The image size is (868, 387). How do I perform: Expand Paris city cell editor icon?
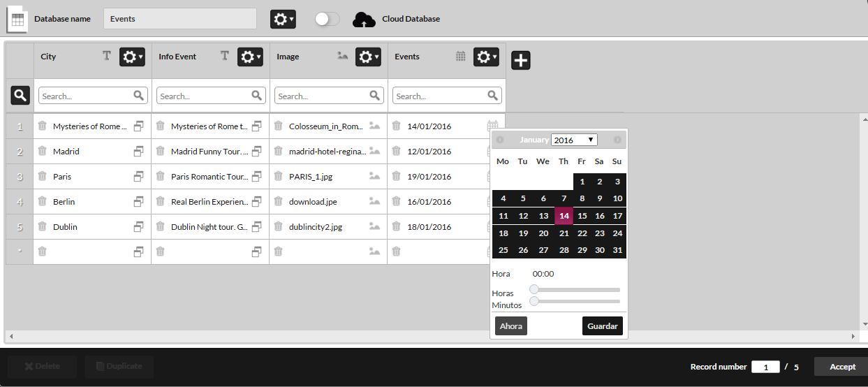point(139,176)
